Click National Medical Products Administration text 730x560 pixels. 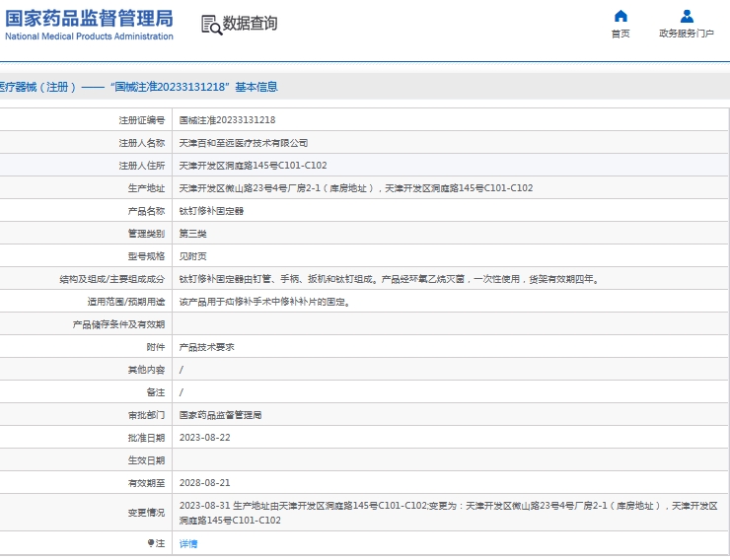point(89,36)
